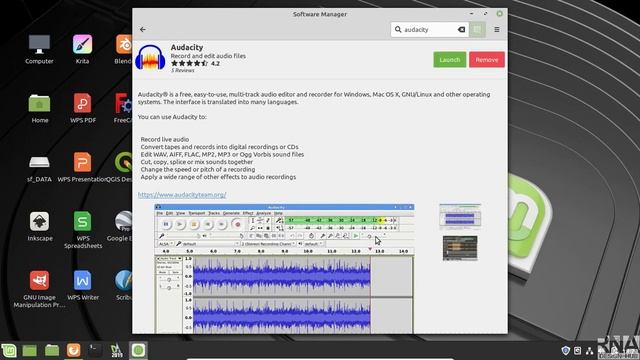Go back with the Software Manager back arrow
This screenshot has width=640, height=360.
(x=143, y=29)
